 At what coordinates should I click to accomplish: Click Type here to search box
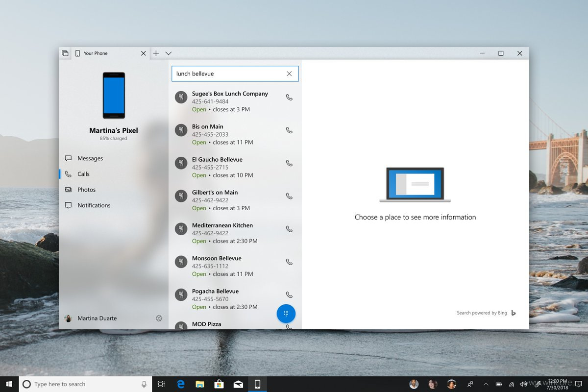pos(86,384)
